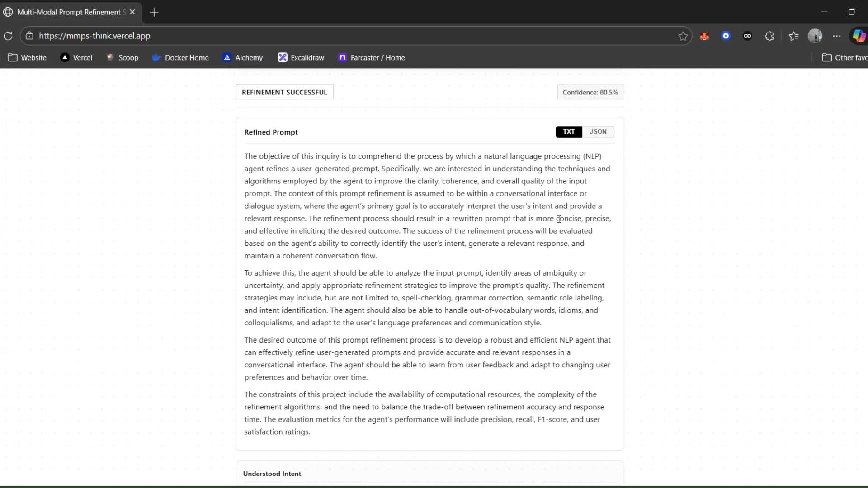Open the browser settings ellipsis menu
868x488 pixels.
(x=837, y=36)
